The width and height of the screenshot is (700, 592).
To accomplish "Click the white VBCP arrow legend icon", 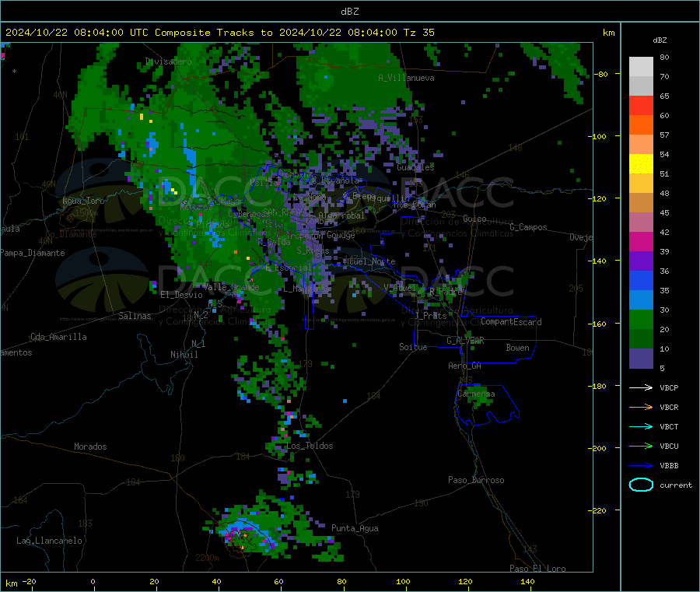I will point(641,387).
